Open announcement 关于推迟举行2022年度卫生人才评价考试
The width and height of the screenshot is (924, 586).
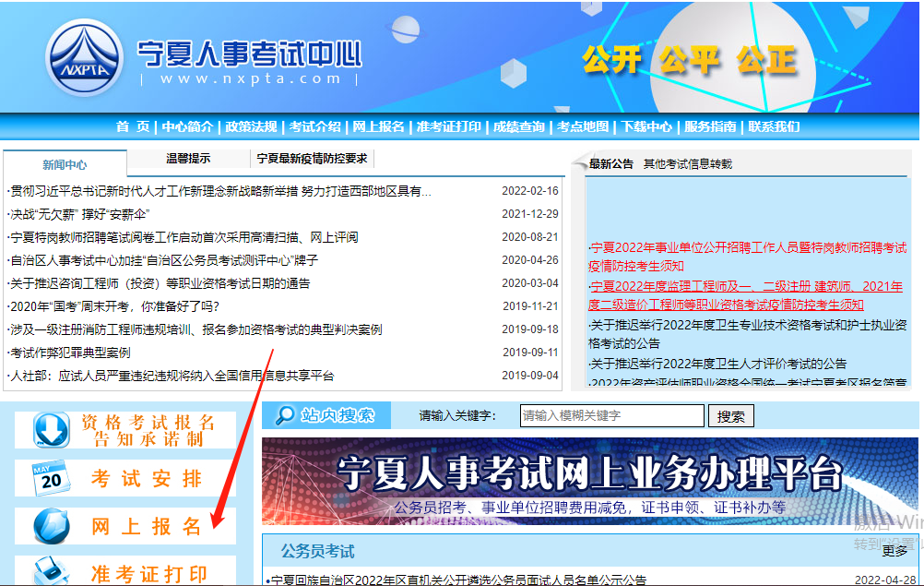coord(717,364)
